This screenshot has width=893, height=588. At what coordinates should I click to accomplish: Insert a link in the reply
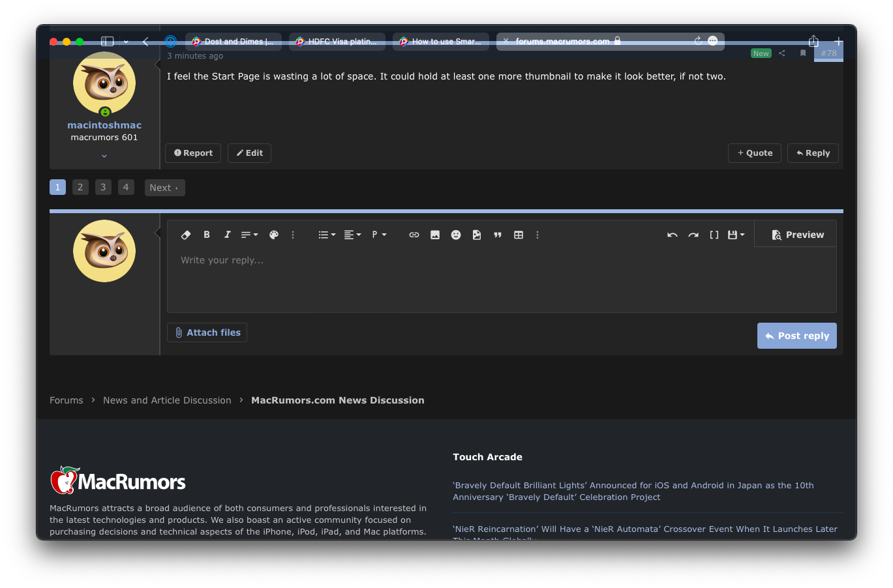414,235
